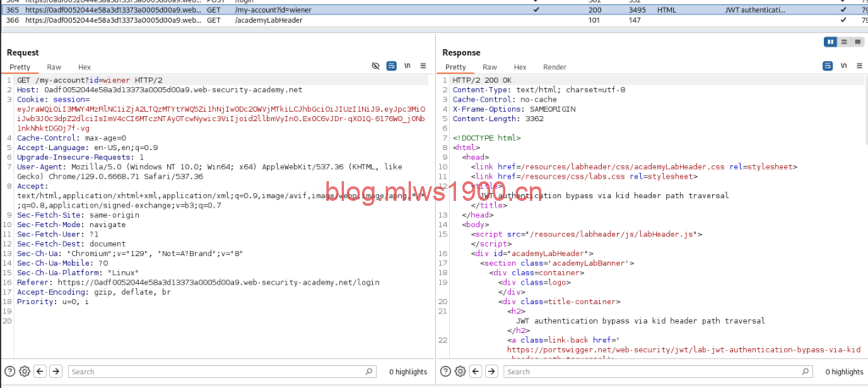868x388 pixels.
Task: Click the Sec-Ch-Ua-Platform "Linux" line
Action: [78, 272]
